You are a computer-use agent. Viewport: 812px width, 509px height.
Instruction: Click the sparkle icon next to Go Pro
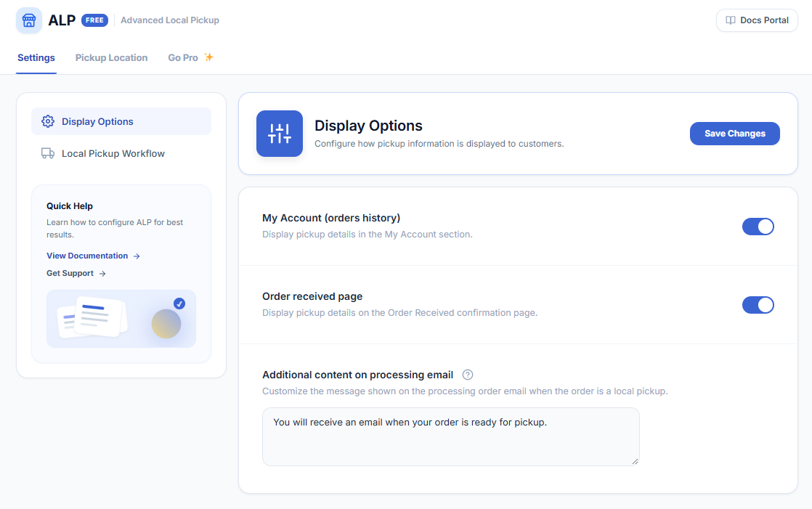click(x=208, y=57)
